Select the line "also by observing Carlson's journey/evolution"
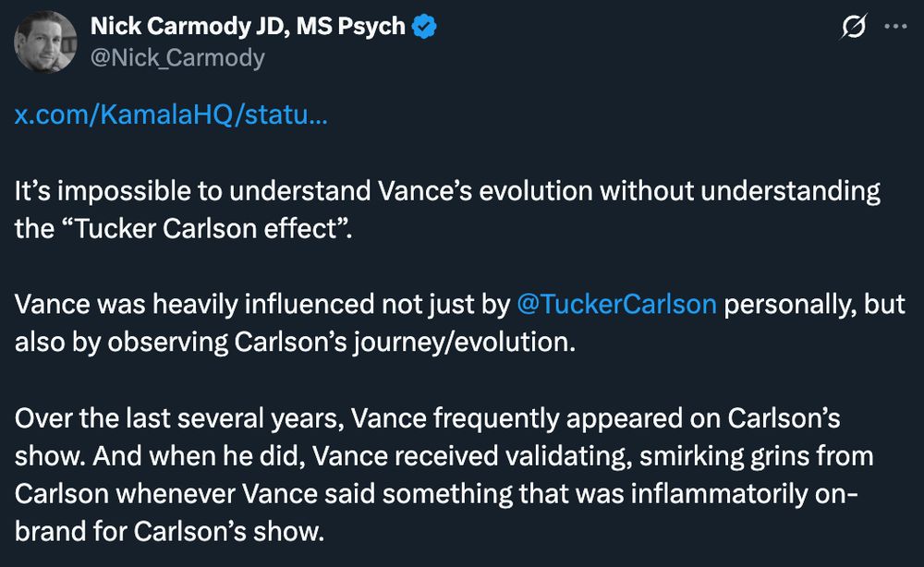Screen dimensions: 924x567 click(295, 342)
